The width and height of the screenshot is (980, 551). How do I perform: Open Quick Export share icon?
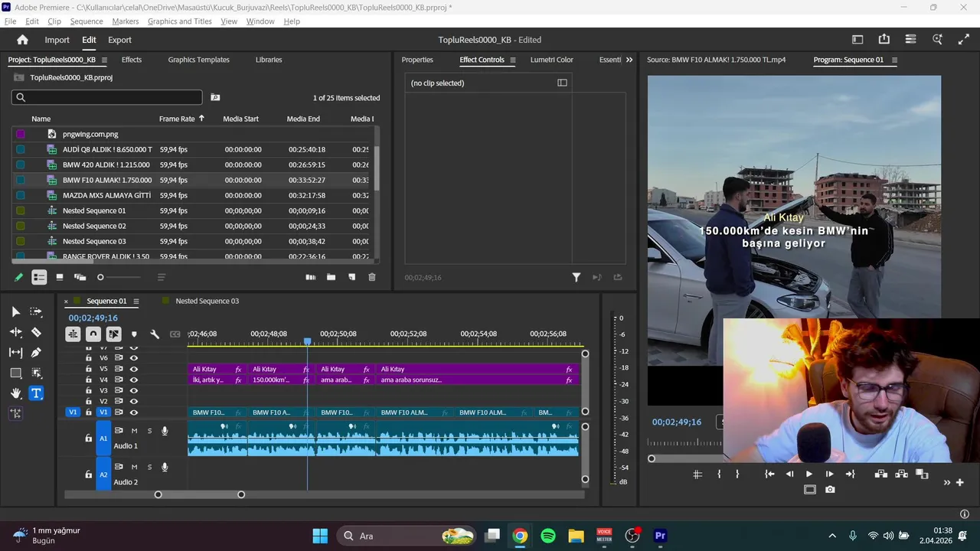click(884, 40)
